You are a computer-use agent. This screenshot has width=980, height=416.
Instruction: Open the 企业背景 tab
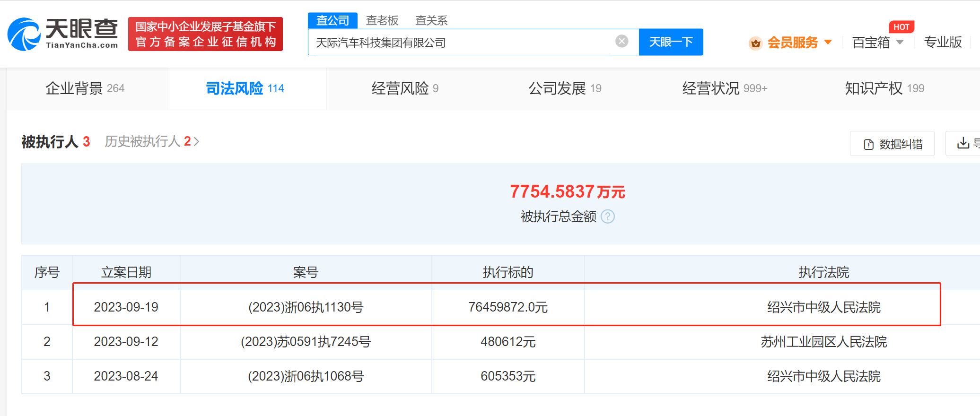(85, 88)
